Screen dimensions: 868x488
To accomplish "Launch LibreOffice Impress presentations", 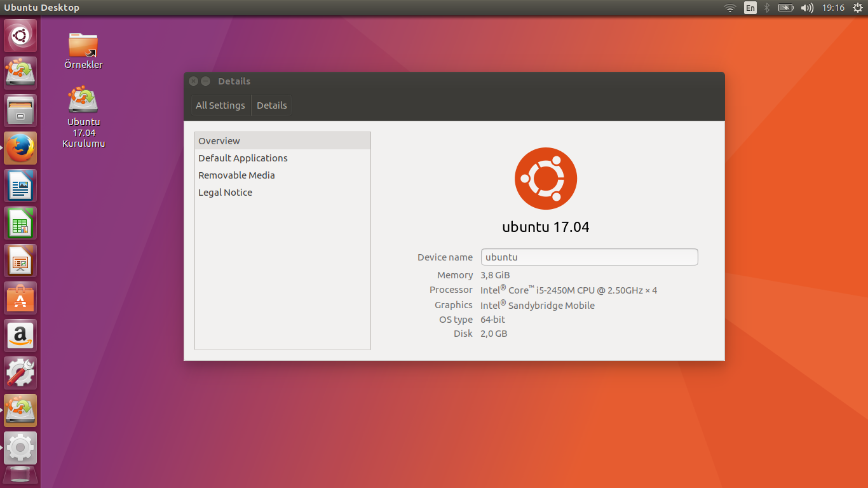I will tap(20, 261).
